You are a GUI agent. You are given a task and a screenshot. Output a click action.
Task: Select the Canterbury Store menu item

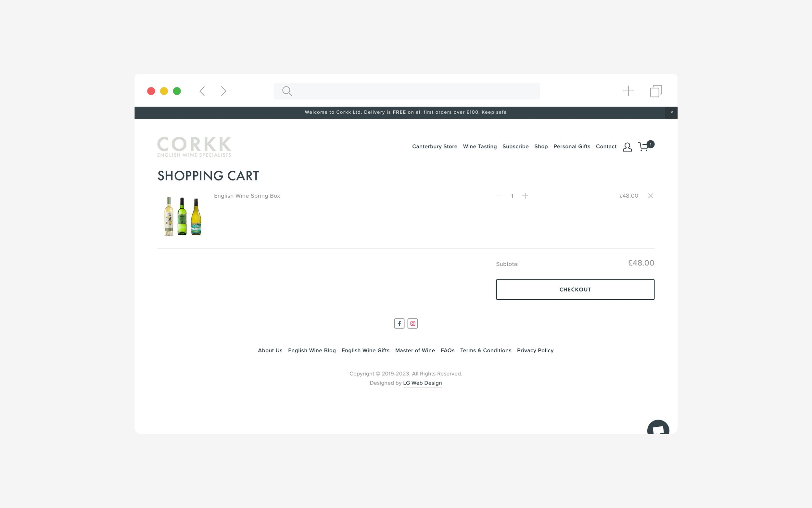435,146
